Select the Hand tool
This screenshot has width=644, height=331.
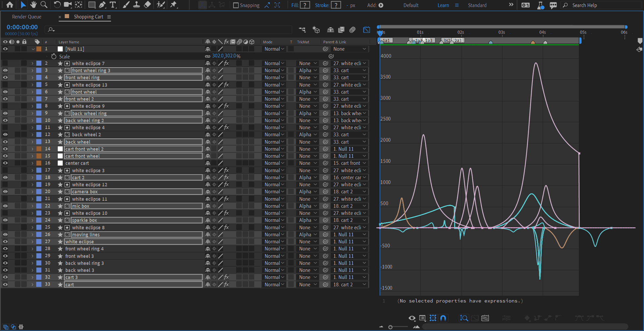coord(33,5)
